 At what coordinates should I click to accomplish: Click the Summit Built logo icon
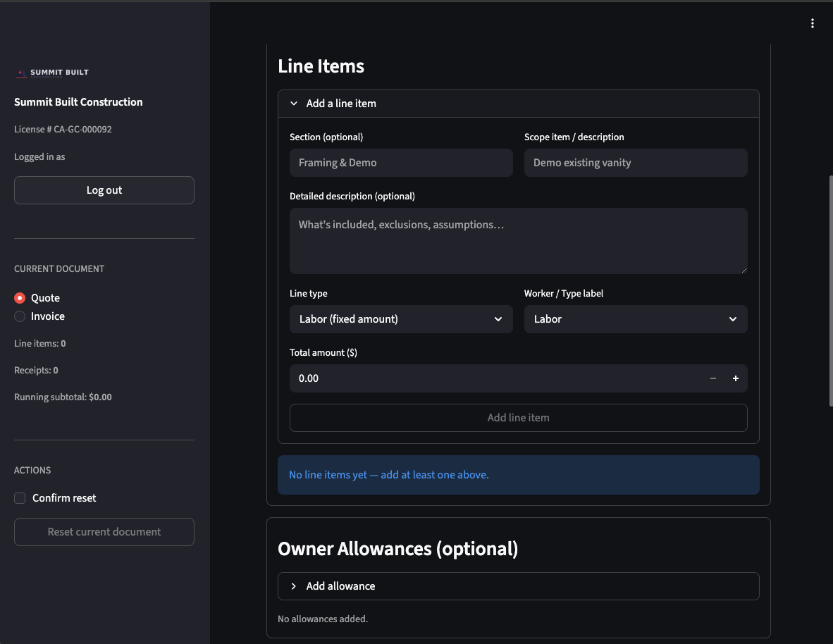tap(20, 72)
